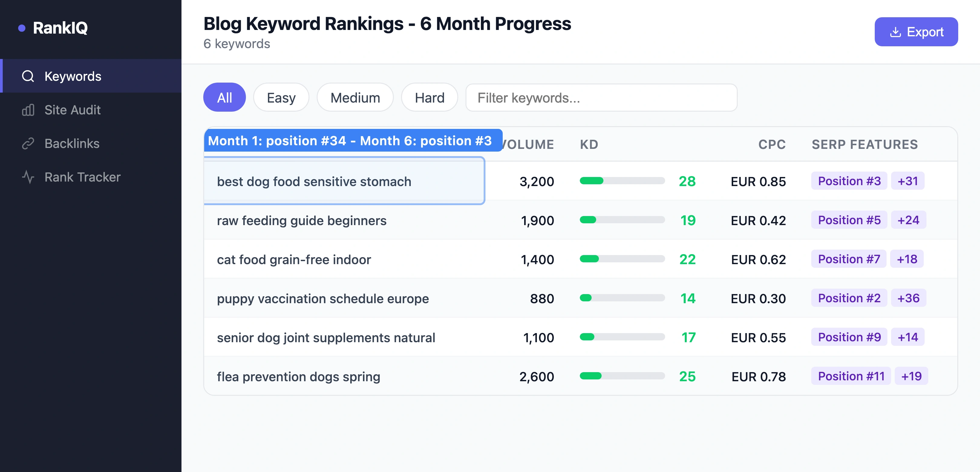Click the Backlinks chain-link icon
The height and width of the screenshot is (472, 980).
pos(28,143)
